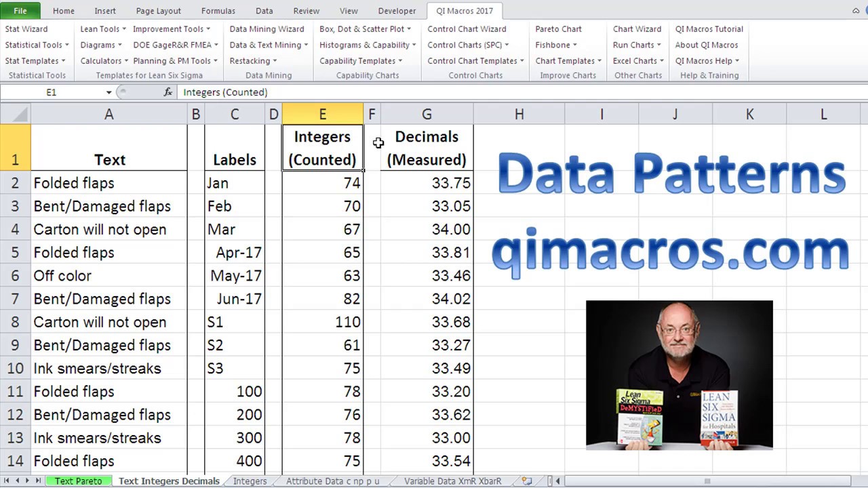Open the Chart Templates menu
The image size is (868, 488).
pyautogui.click(x=568, y=61)
